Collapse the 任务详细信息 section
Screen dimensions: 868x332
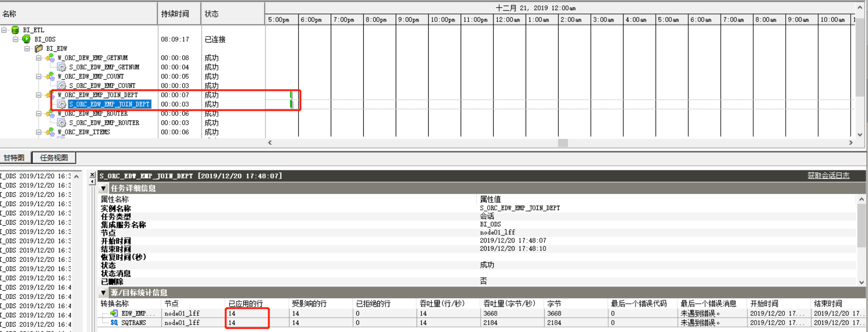tap(103, 188)
